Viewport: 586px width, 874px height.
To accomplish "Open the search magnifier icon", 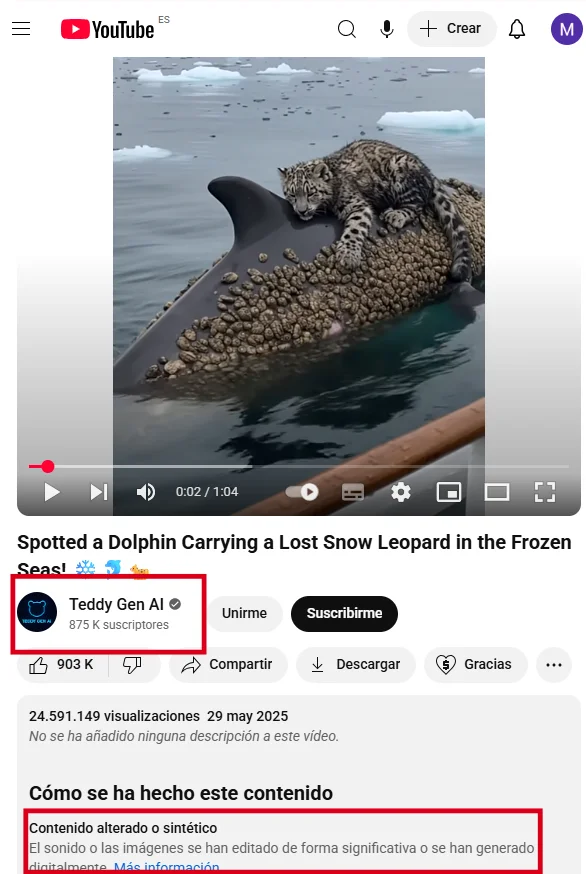I will pyautogui.click(x=347, y=28).
